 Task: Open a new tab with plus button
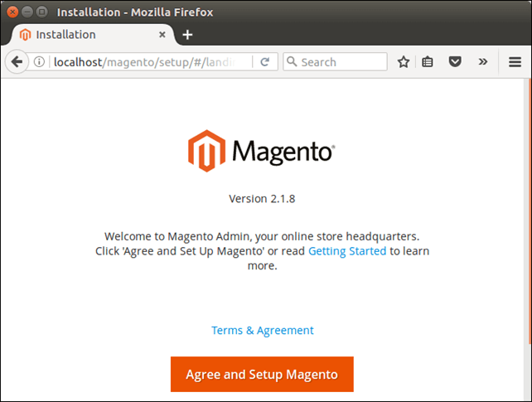pyautogui.click(x=187, y=35)
